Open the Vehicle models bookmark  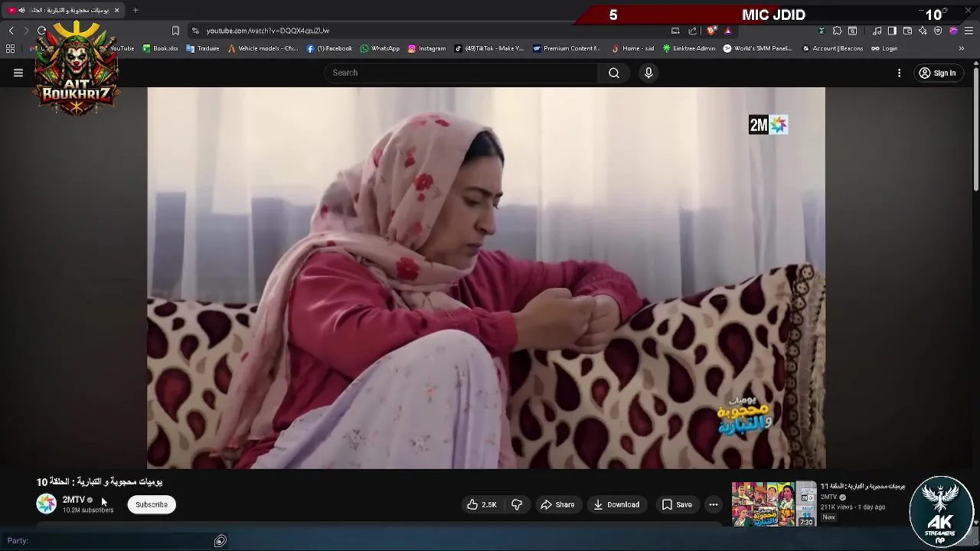tap(263, 48)
